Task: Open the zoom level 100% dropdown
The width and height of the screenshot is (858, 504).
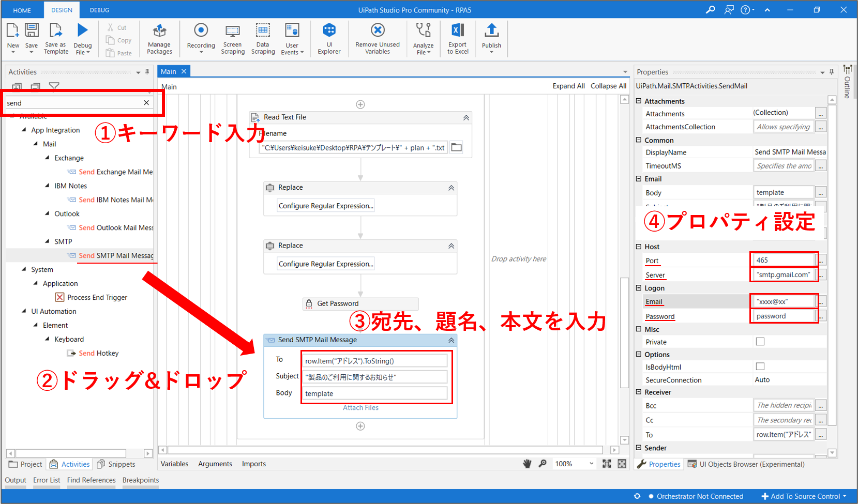Action: pyautogui.click(x=591, y=464)
